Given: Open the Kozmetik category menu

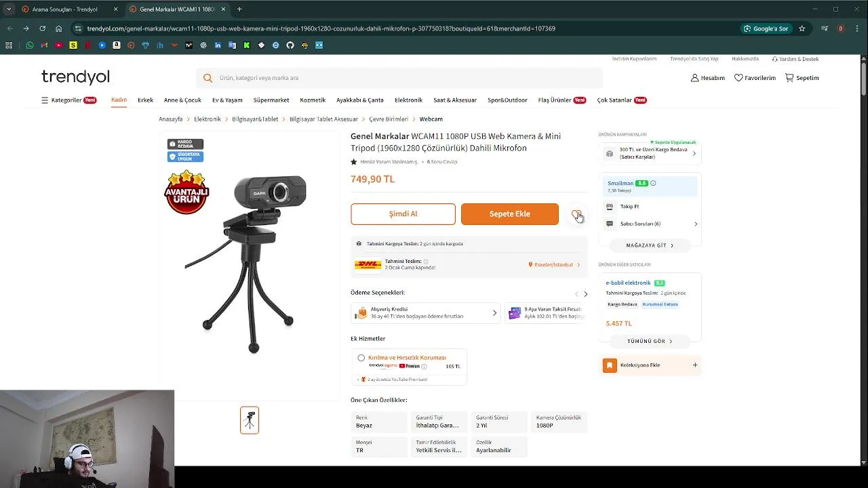Looking at the screenshot, I should click(313, 100).
